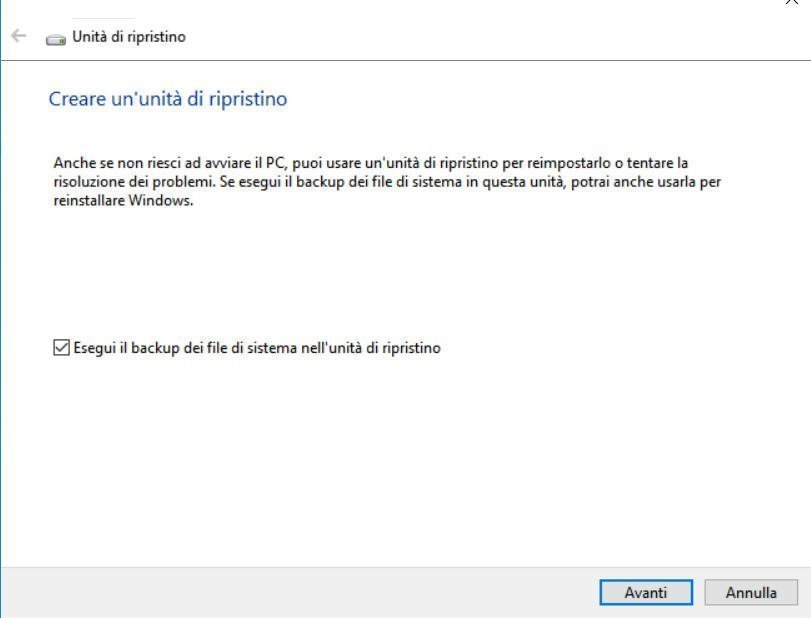The height and width of the screenshot is (618, 811).
Task: Click the empty title bar above the header
Action: point(400,10)
